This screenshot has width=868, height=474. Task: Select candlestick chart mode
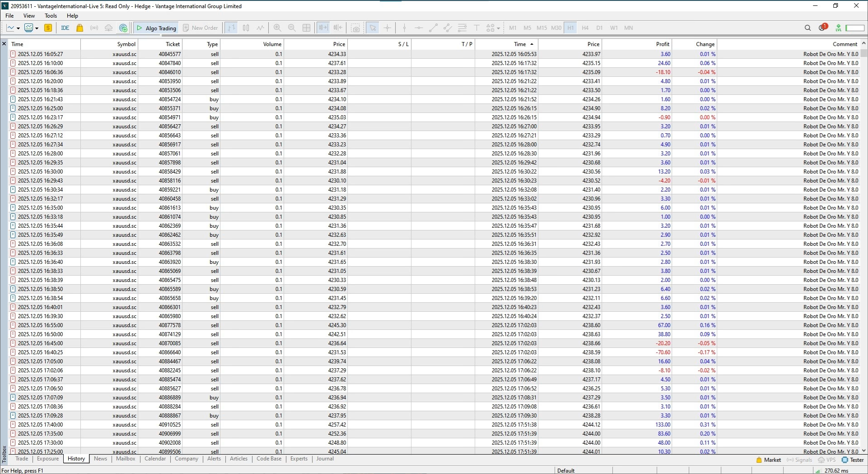pyautogui.click(x=246, y=28)
